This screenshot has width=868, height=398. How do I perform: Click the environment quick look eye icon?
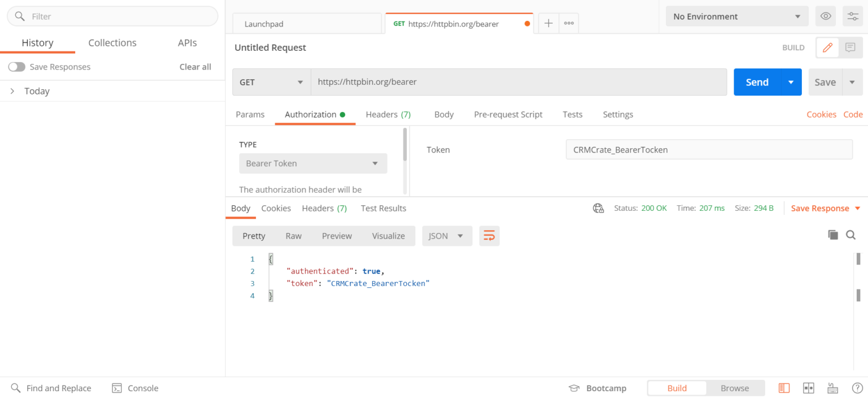[826, 16]
